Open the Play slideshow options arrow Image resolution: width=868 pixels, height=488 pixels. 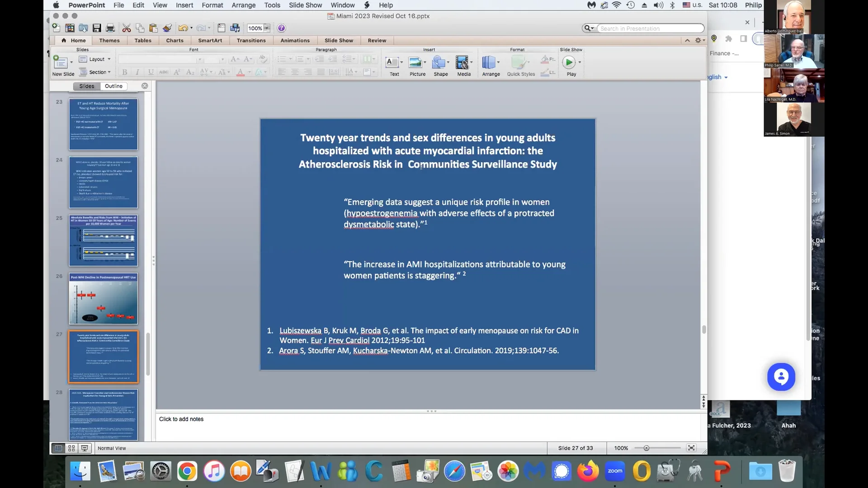(x=580, y=62)
